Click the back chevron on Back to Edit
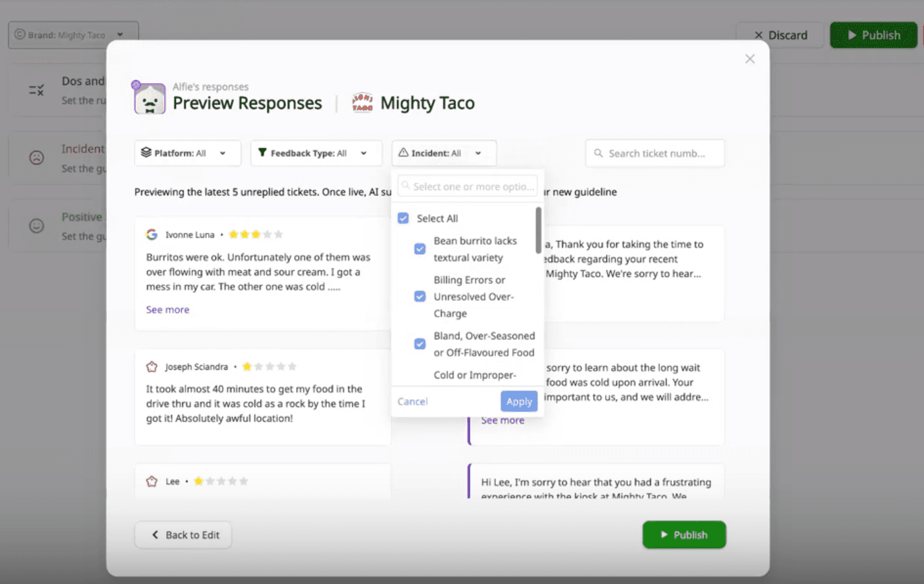The height and width of the screenshot is (584, 924). click(155, 534)
